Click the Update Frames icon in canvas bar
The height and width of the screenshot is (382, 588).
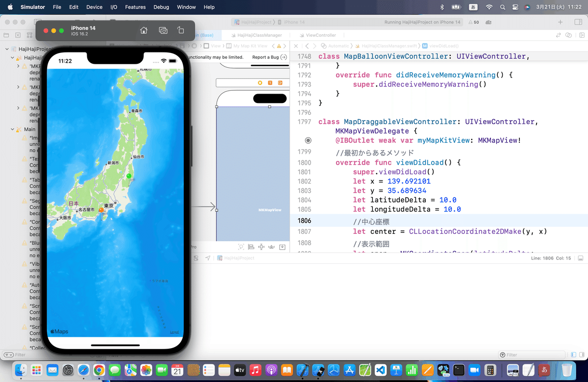click(241, 247)
